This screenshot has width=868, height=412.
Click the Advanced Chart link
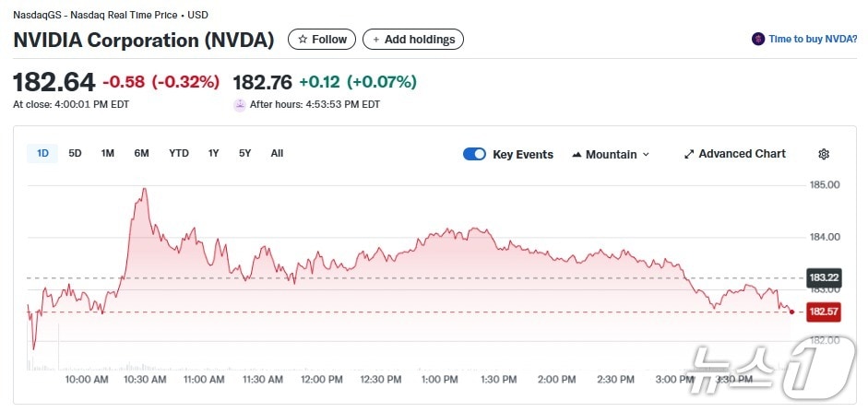click(742, 154)
